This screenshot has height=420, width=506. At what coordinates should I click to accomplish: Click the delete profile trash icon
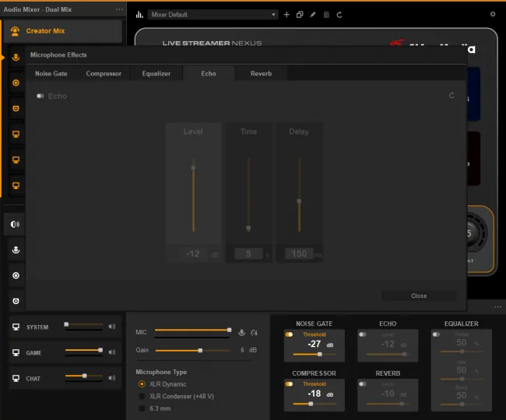326,15
